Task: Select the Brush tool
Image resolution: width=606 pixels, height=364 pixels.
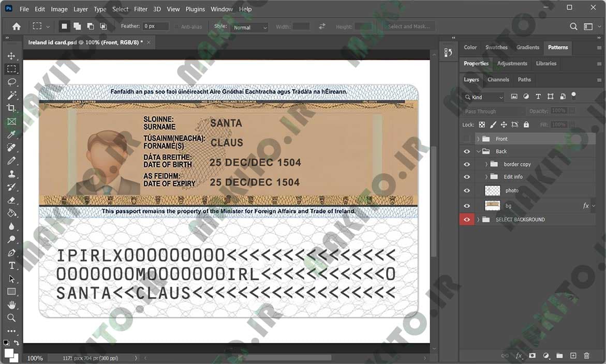Action: (x=11, y=161)
